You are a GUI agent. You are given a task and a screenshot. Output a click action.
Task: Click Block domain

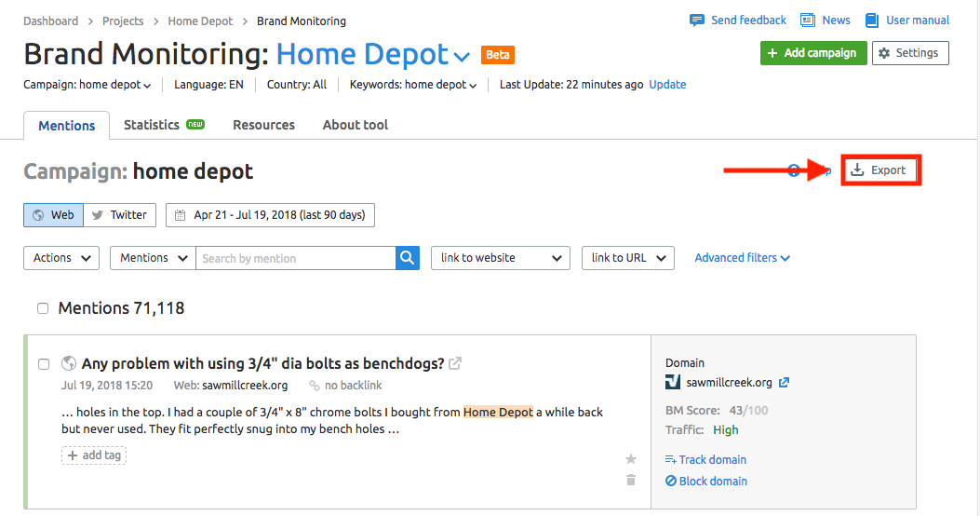(x=706, y=481)
